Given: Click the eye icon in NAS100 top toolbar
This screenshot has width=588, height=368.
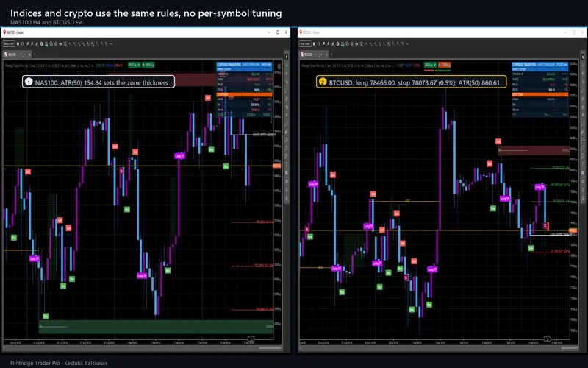Looking at the screenshot, I should click(x=60, y=44).
